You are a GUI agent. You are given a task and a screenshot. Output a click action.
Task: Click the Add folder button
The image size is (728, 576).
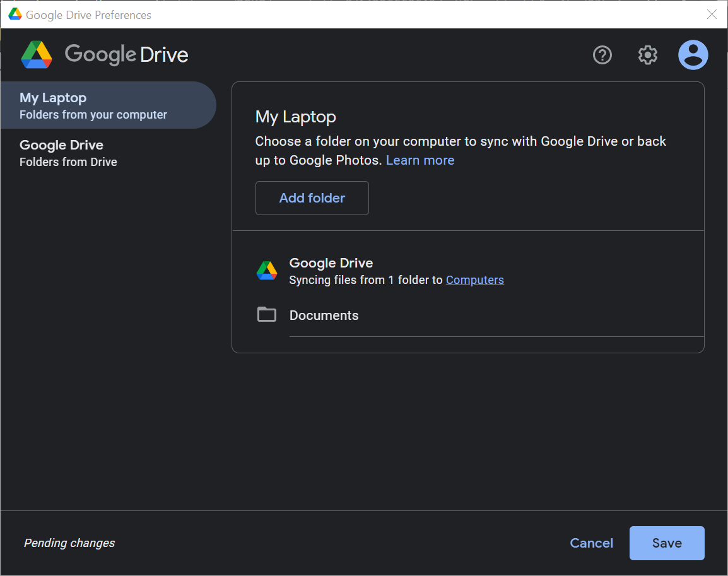312,198
